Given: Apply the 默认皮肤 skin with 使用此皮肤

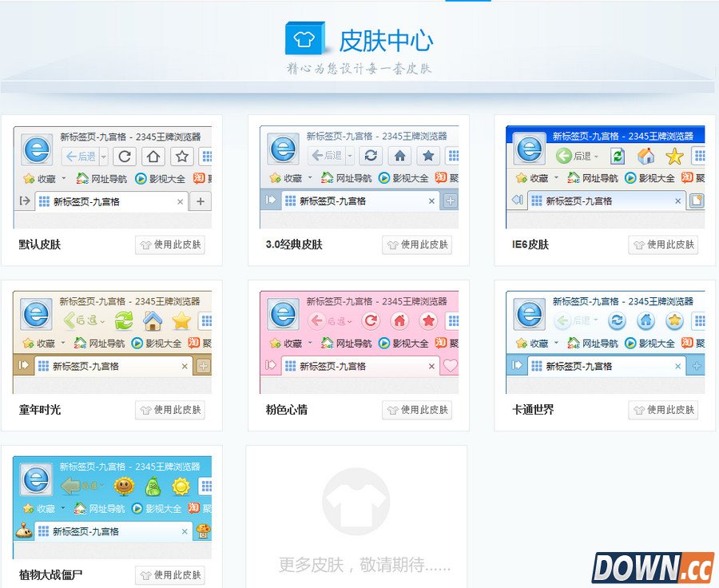Looking at the screenshot, I should pyautogui.click(x=169, y=244).
